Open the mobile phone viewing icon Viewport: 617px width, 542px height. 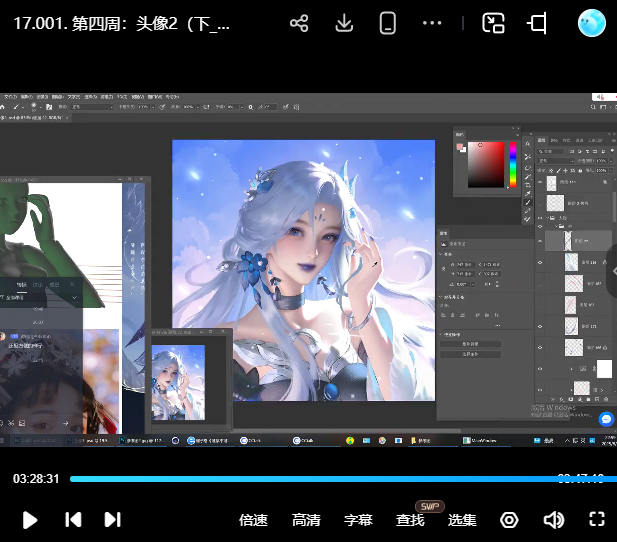click(x=388, y=24)
